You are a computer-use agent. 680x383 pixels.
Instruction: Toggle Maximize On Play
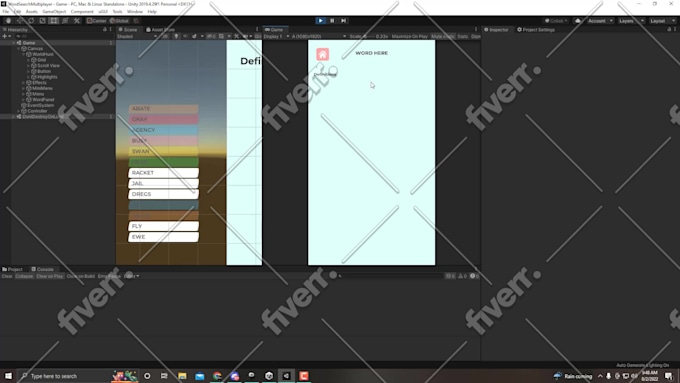click(x=409, y=36)
